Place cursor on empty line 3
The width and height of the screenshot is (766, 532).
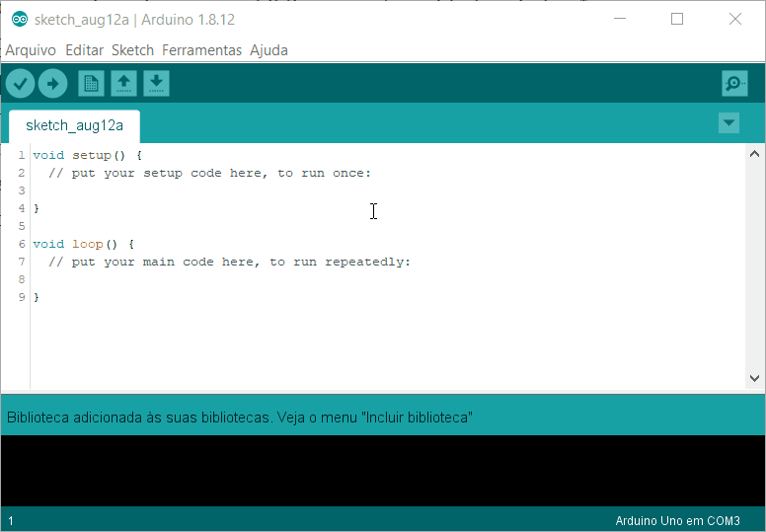[x=386, y=190]
